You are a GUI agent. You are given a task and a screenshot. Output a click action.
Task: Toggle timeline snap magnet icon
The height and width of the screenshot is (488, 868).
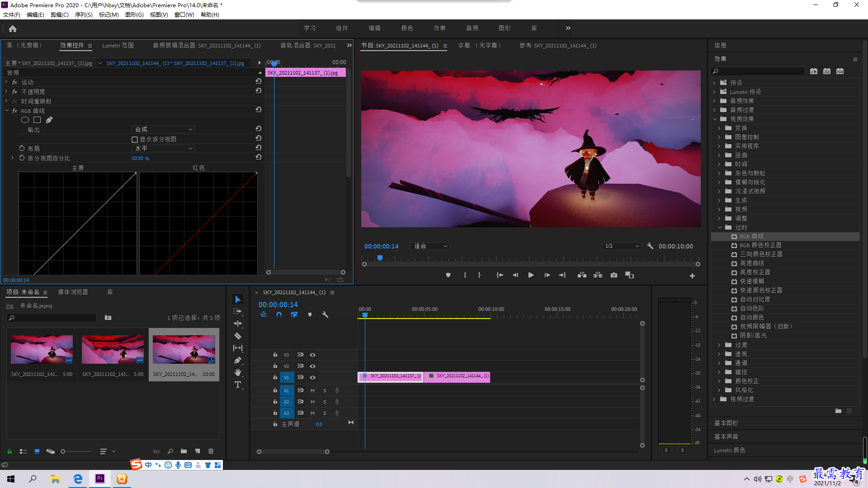click(x=279, y=314)
